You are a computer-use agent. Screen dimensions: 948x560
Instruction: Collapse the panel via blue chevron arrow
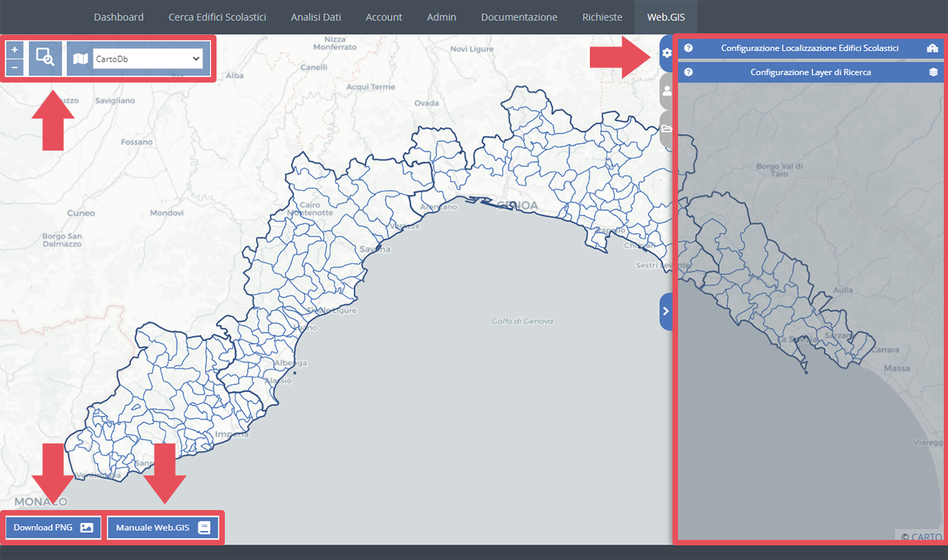point(665,311)
